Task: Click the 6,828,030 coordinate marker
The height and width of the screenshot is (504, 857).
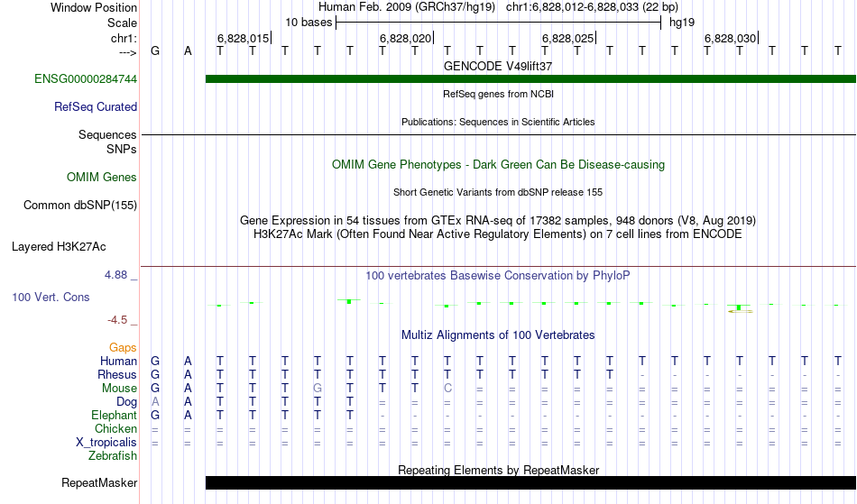Action: tap(731, 38)
